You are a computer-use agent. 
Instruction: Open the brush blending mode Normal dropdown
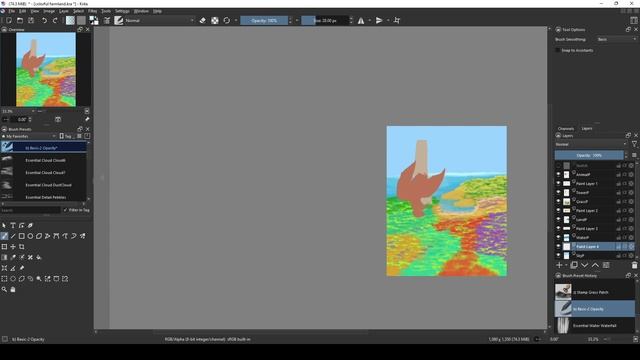click(159, 20)
